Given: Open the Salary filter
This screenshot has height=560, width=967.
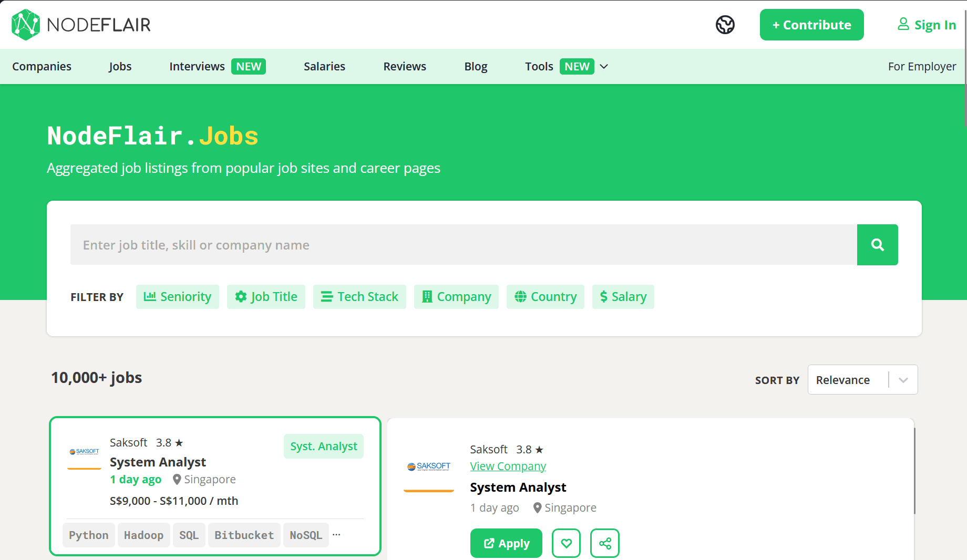Looking at the screenshot, I should tap(623, 297).
